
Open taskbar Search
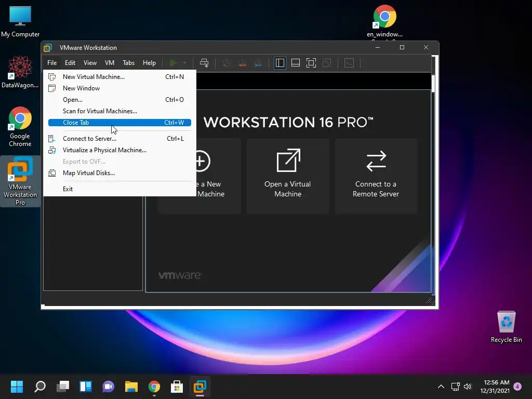(x=39, y=387)
